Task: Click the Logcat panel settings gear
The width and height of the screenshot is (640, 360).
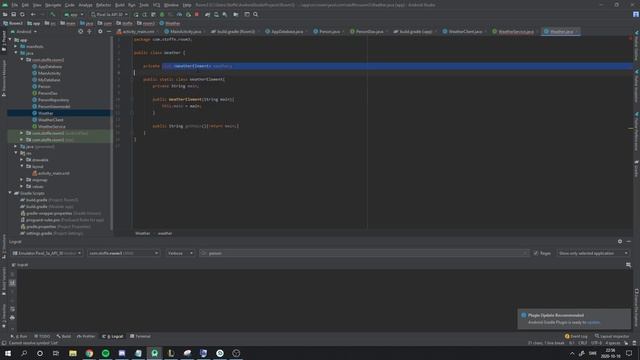Action: tap(620, 241)
